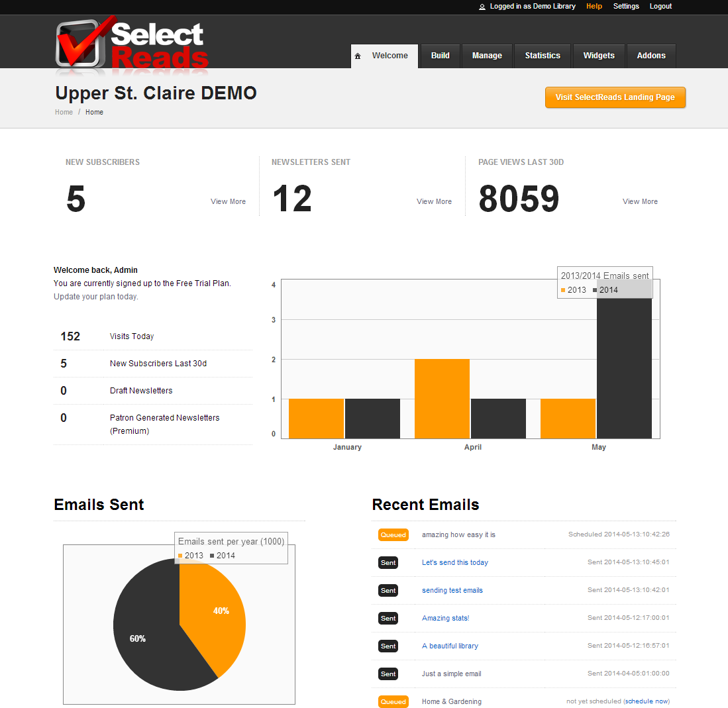Click Scheduled 2014-05-13:10:42:26 timestamp
The width and height of the screenshot is (728, 708).
click(619, 534)
